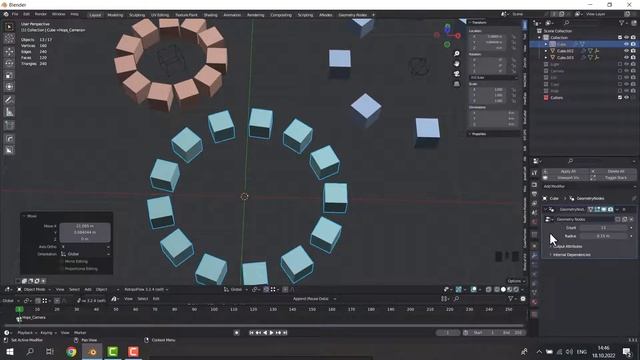640x360 pixels.
Task: Collapse the Collection tree item
Action: [x=540, y=38]
